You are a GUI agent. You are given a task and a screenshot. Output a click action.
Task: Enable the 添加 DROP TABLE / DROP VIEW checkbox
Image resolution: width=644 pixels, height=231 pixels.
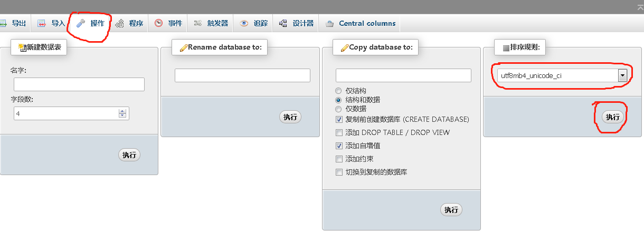pyautogui.click(x=339, y=132)
